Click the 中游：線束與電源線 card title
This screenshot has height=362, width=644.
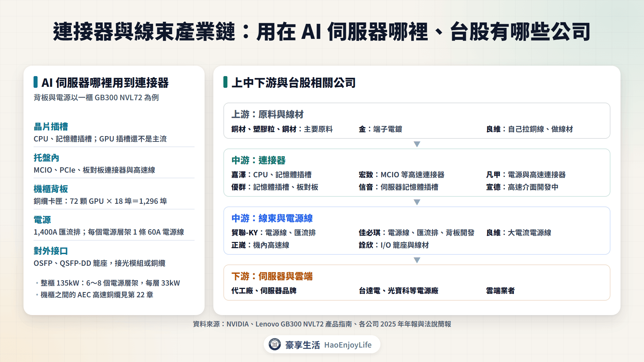click(272, 218)
